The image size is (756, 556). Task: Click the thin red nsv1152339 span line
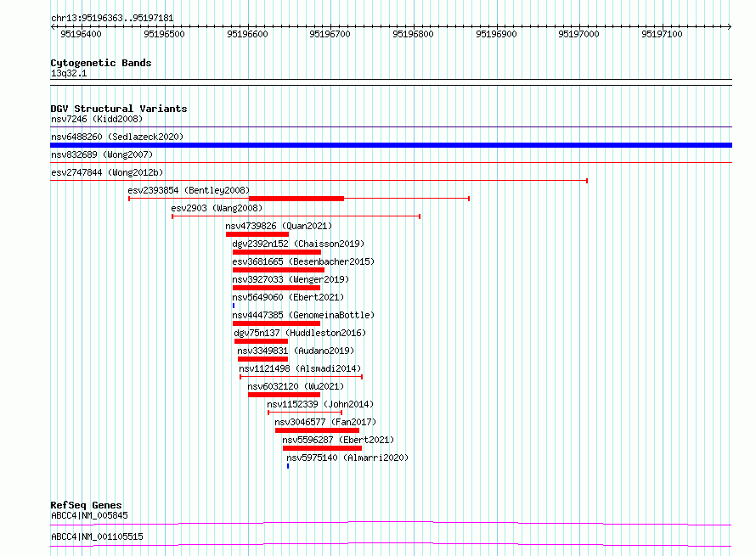pos(305,413)
